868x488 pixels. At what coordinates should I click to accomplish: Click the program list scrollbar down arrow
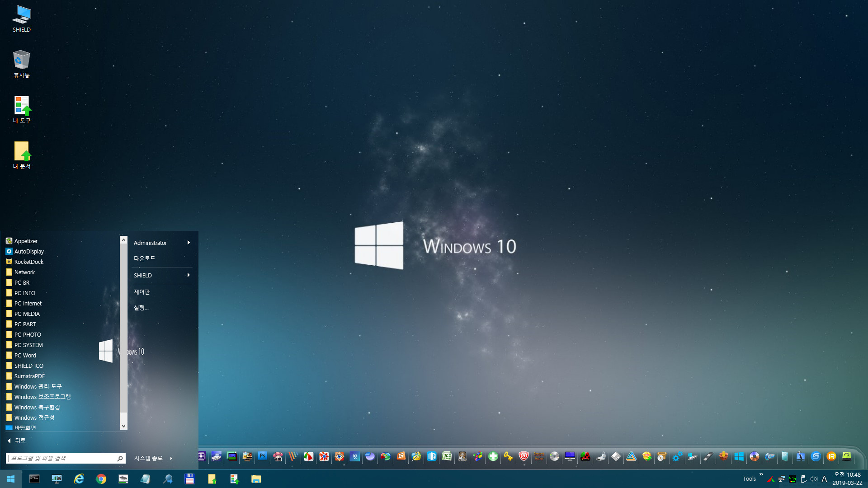123,426
